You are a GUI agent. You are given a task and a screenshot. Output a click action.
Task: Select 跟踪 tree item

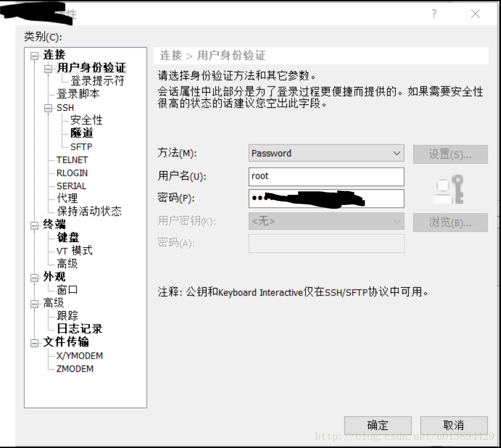point(67,316)
